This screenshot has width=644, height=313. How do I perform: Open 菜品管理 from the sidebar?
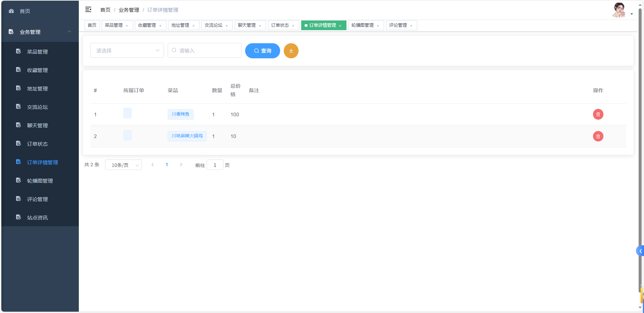coord(38,52)
